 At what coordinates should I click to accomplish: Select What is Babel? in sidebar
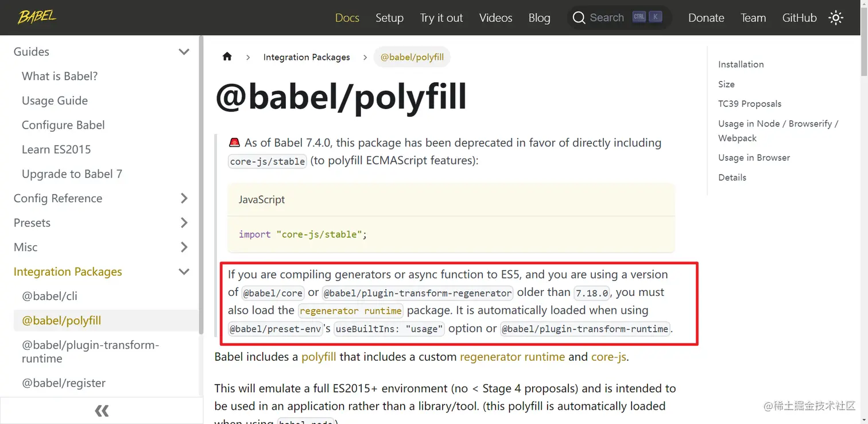60,76
